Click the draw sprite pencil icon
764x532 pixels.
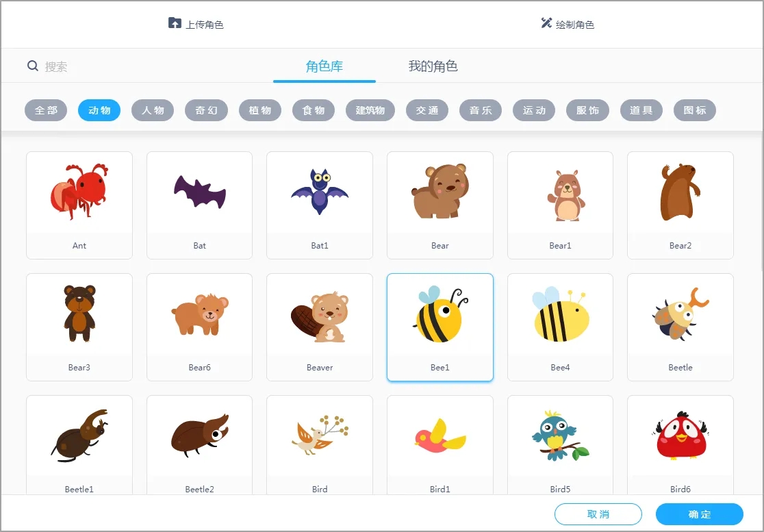[546, 23]
